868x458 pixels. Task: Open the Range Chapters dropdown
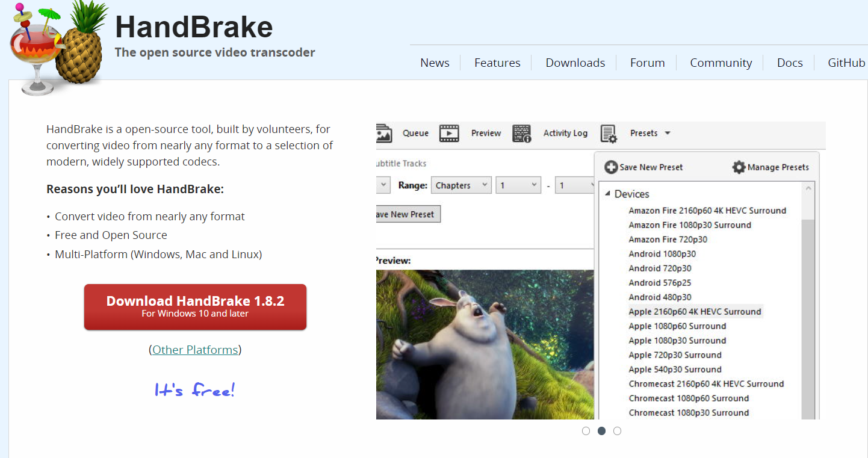[461, 185]
